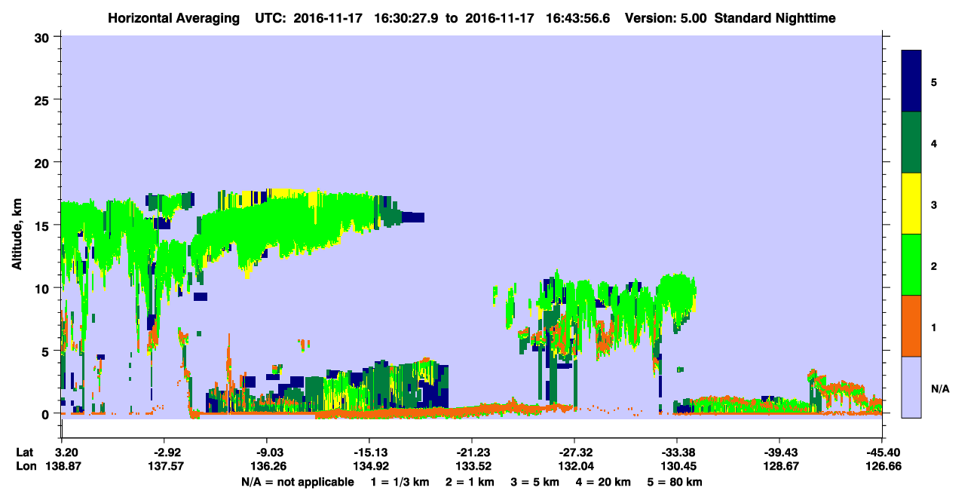
Task: Click the orange colorbar segment labeled 1
Action: point(911,325)
